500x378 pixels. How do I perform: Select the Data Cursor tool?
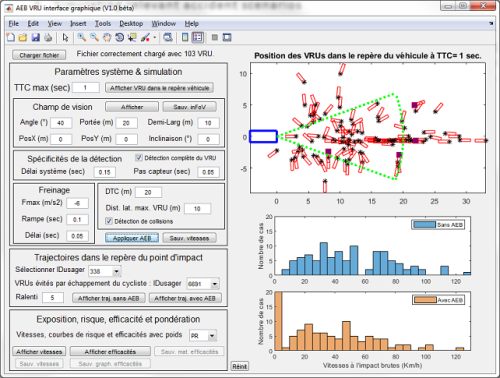(x=132, y=37)
